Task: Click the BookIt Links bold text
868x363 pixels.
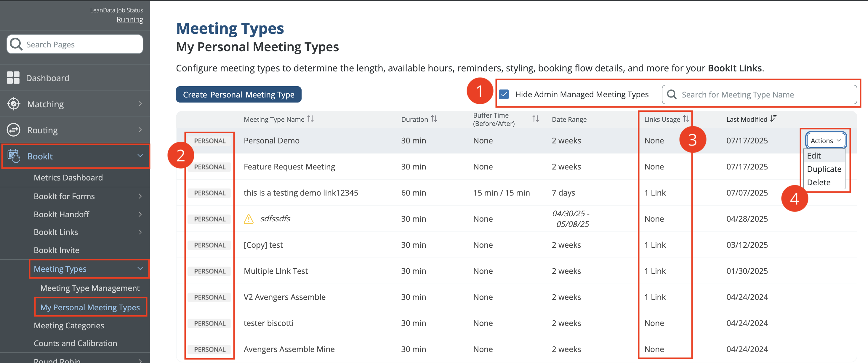Action: click(735, 68)
